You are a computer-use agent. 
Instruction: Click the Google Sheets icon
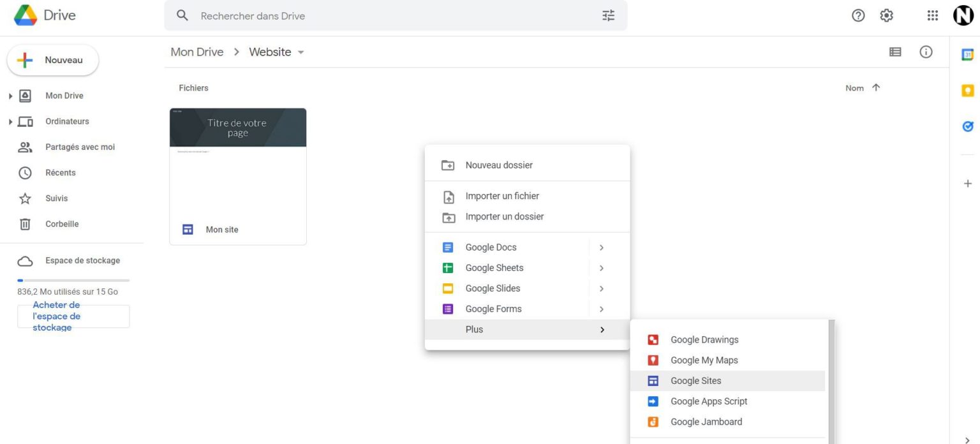click(x=448, y=268)
